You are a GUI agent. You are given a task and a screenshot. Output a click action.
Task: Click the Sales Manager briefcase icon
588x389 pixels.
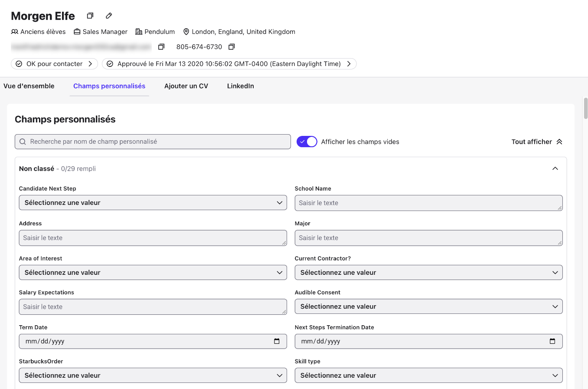click(77, 32)
